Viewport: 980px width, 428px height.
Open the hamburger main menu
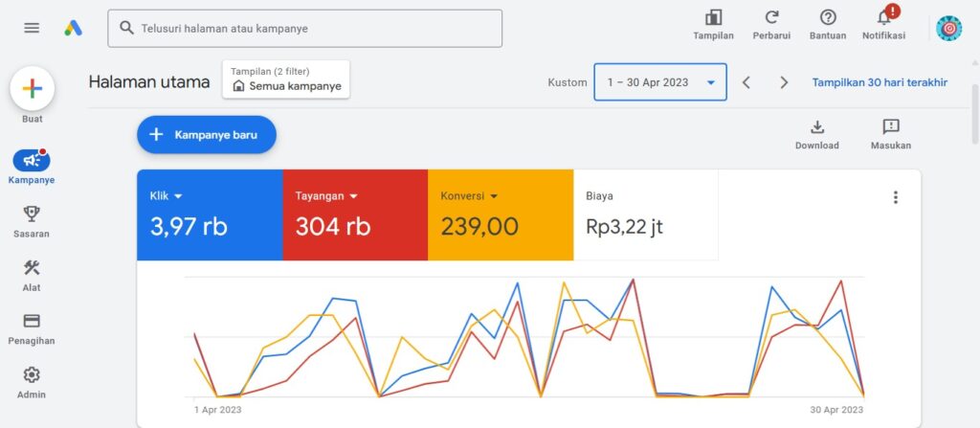click(x=32, y=28)
